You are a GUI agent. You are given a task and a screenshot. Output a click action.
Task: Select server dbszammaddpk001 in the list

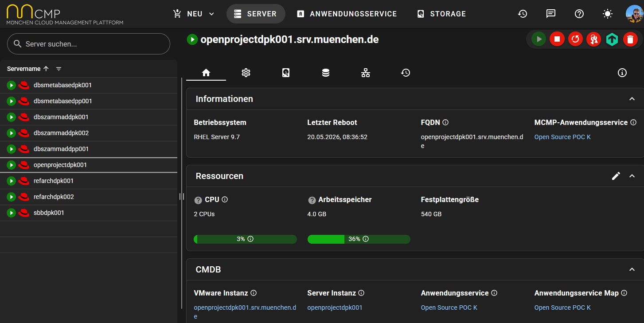[89, 117]
